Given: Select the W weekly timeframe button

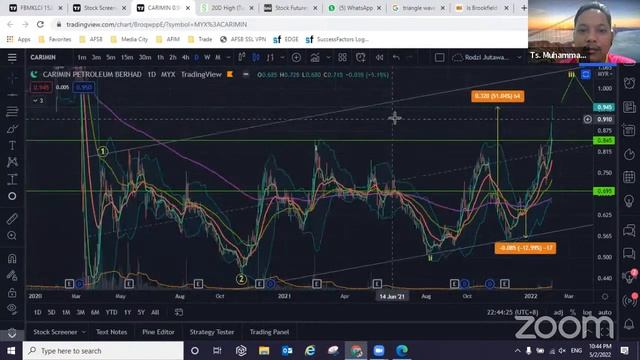Looking at the screenshot, I should (207, 58).
